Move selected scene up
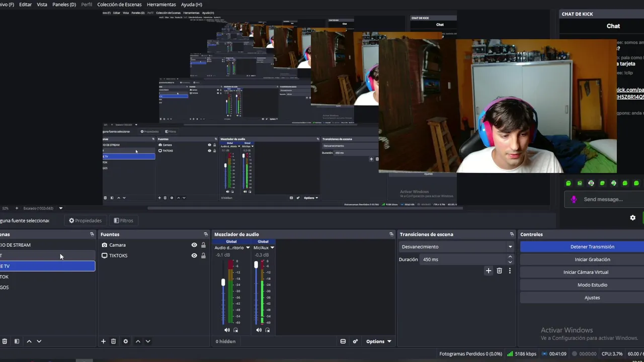 pyautogui.click(x=29, y=341)
